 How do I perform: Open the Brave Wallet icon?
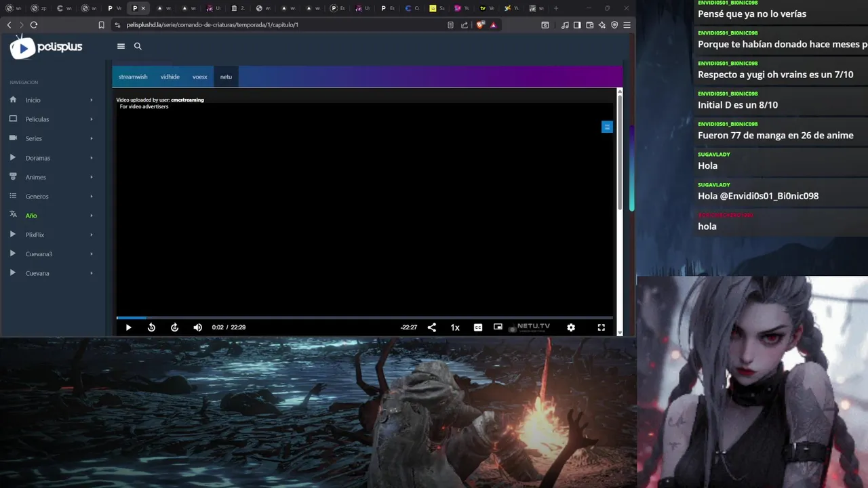(590, 25)
